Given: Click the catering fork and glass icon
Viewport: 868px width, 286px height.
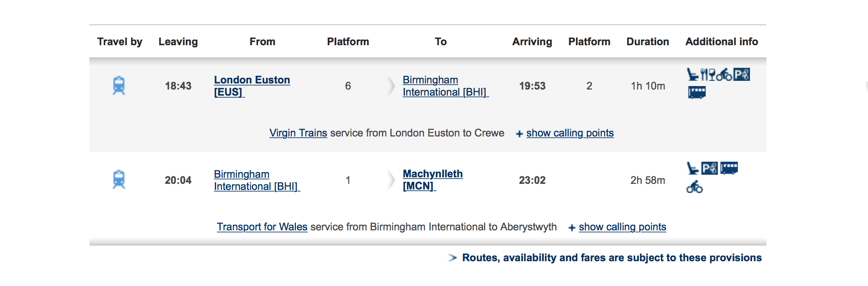Looking at the screenshot, I should (x=708, y=75).
